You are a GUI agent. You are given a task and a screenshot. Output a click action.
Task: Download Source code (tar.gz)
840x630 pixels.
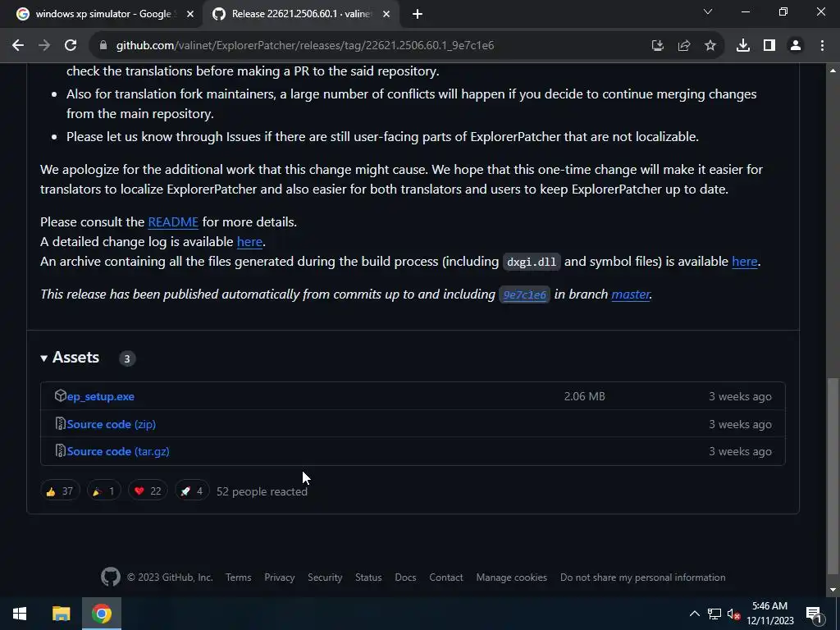pyautogui.click(x=118, y=452)
